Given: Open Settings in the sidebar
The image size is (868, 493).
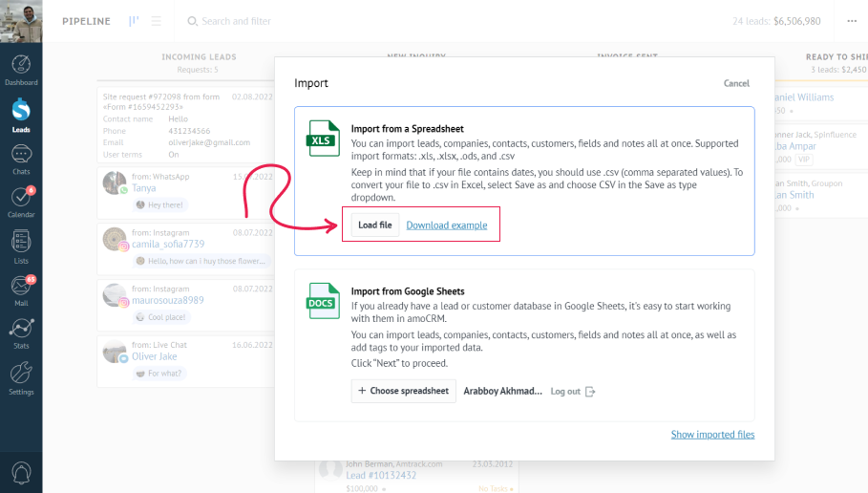Looking at the screenshot, I should coord(21,378).
